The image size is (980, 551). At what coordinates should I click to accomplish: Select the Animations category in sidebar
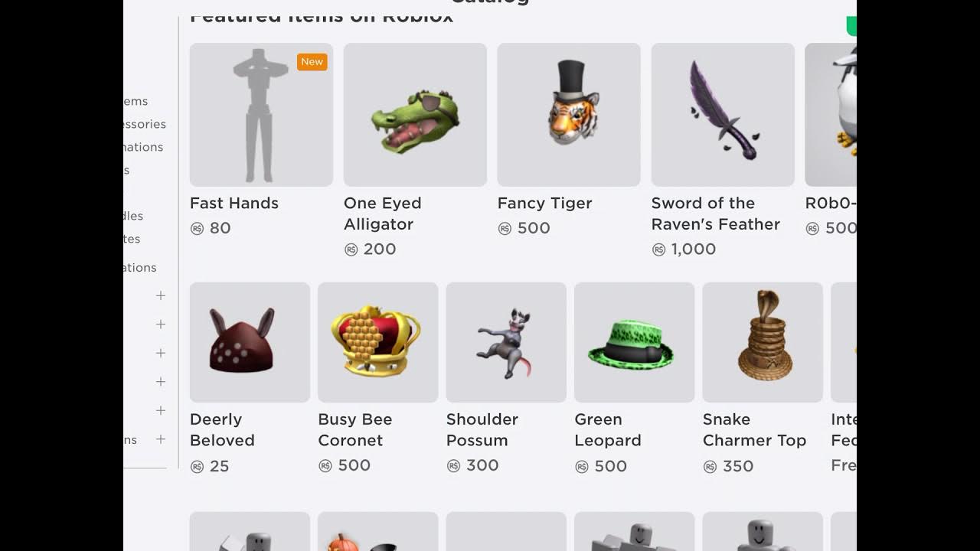click(143, 147)
